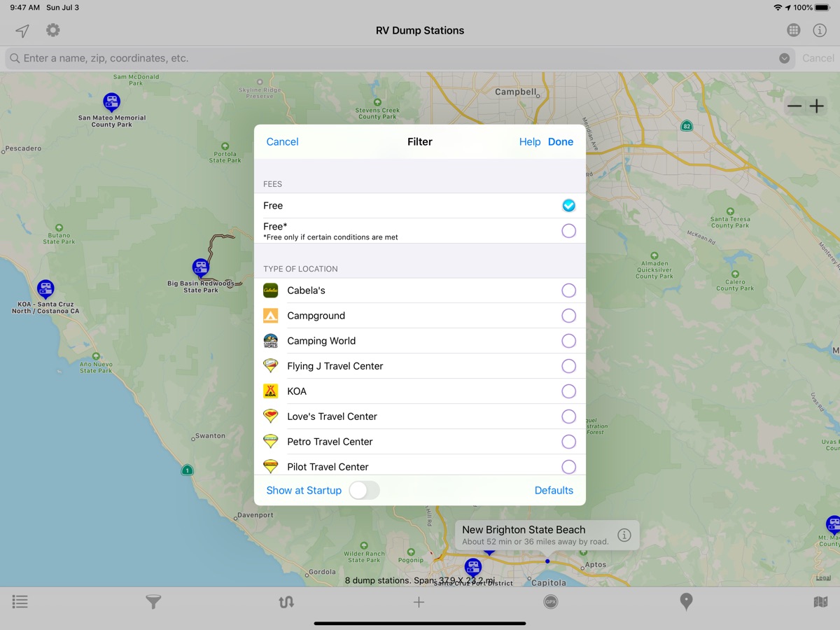Tap the filter funnel icon
The height and width of the screenshot is (630, 840).
(x=153, y=602)
